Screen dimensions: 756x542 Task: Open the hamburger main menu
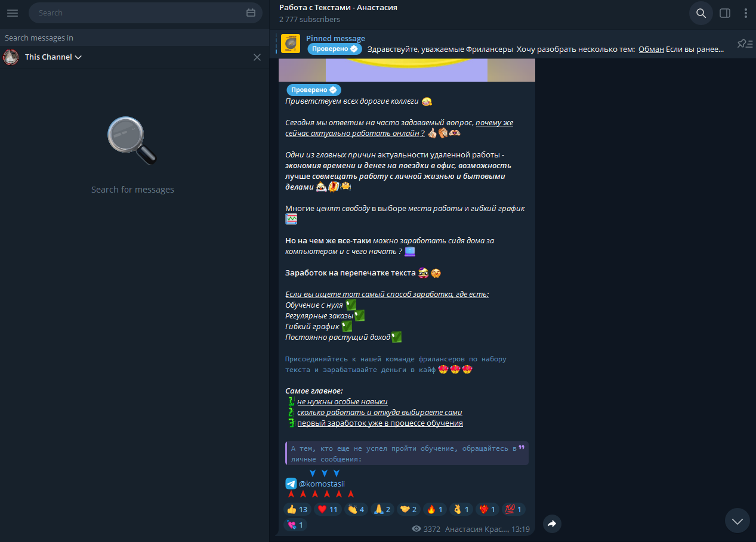[12, 13]
